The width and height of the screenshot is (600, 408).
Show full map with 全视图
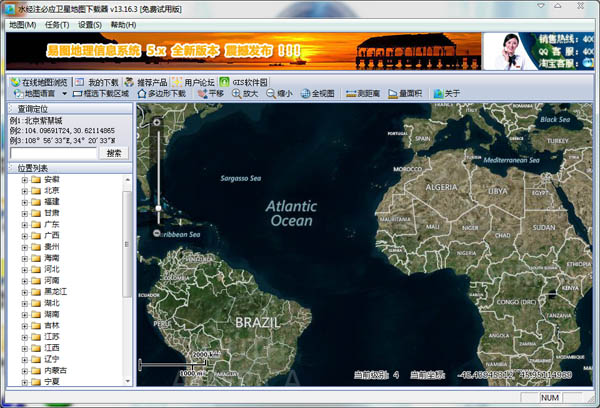coord(316,94)
